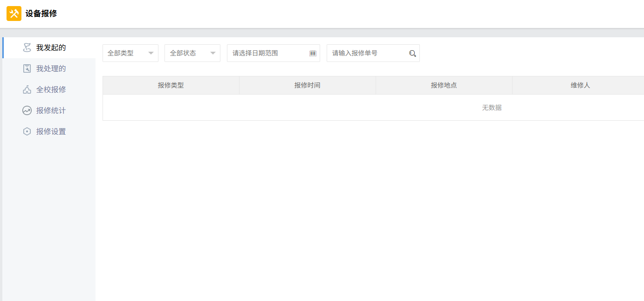Open the calendar icon in date range field

coord(313,53)
